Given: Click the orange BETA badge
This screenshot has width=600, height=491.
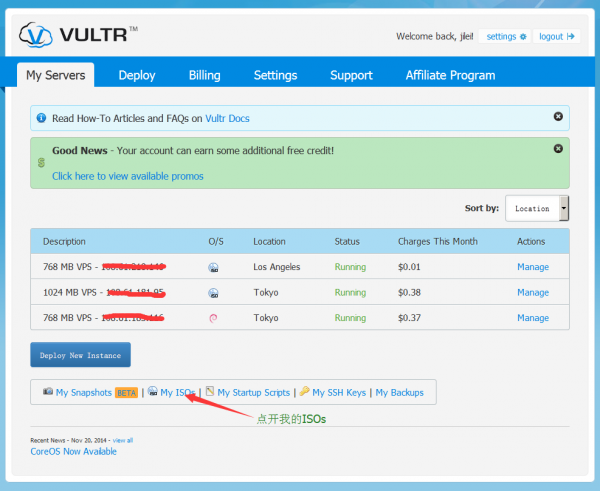Looking at the screenshot, I should tap(126, 393).
